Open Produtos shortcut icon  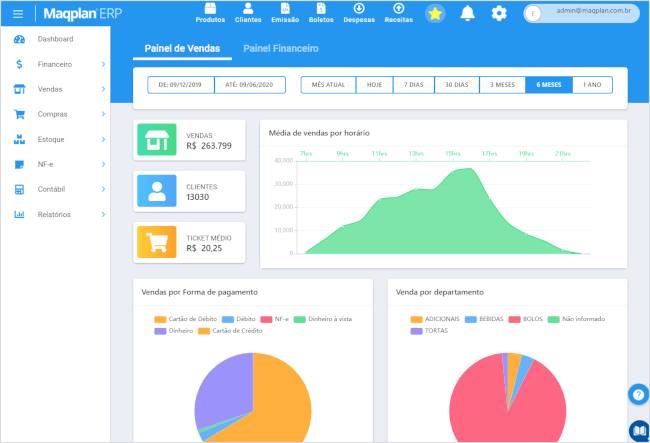[x=210, y=8]
